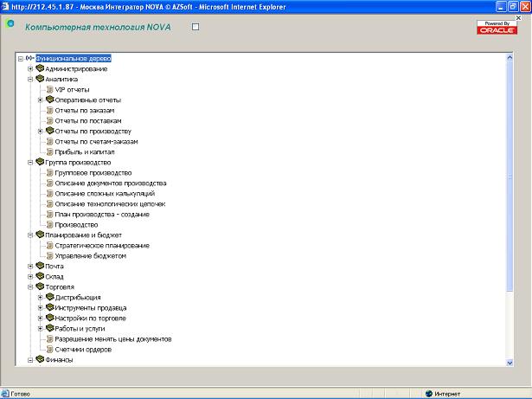Click the Компьютерная технология NOVA heading
The height and width of the screenshot is (399, 532).
coord(98,27)
